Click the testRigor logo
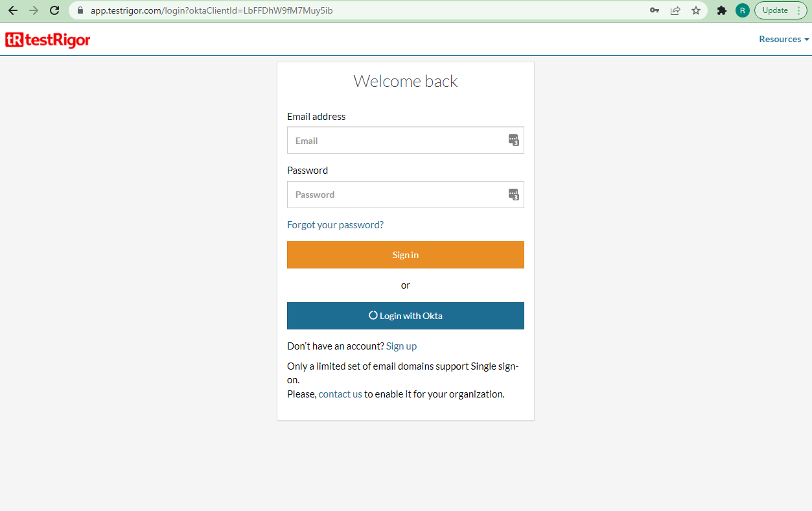The width and height of the screenshot is (812, 511). coord(48,40)
